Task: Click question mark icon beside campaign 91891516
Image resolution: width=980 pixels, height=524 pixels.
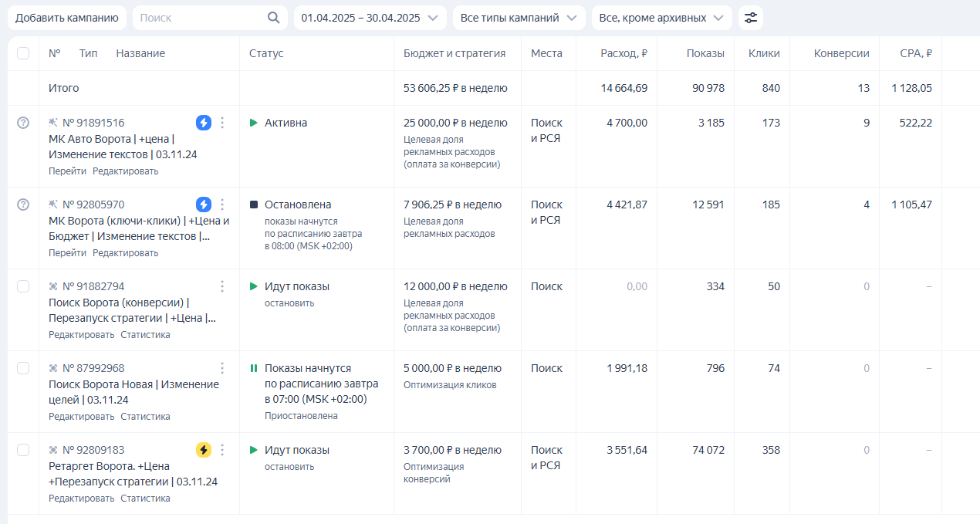Action: point(23,122)
